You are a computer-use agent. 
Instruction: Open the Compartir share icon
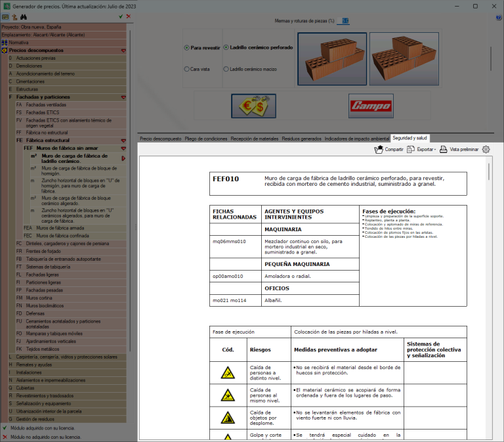click(x=379, y=149)
